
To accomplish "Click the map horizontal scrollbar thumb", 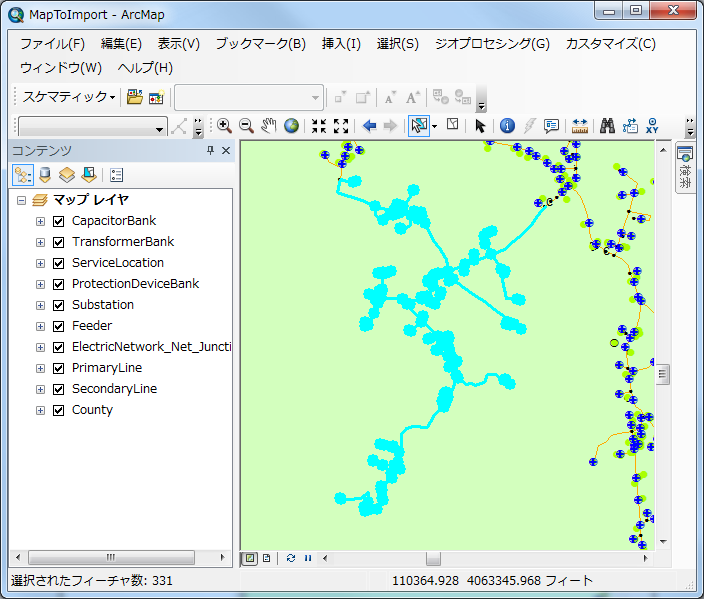I will (x=433, y=559).
